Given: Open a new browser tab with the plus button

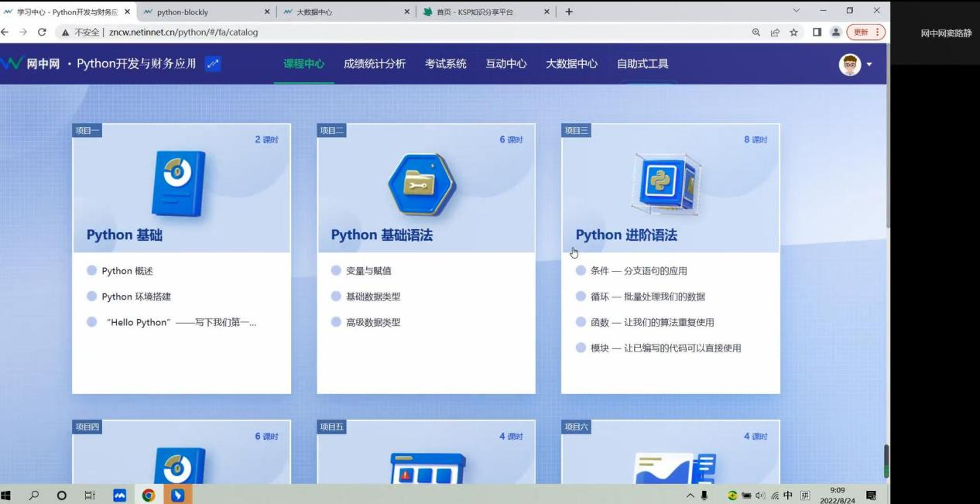Looking at the screenshot, I should (x=569, y=12).
